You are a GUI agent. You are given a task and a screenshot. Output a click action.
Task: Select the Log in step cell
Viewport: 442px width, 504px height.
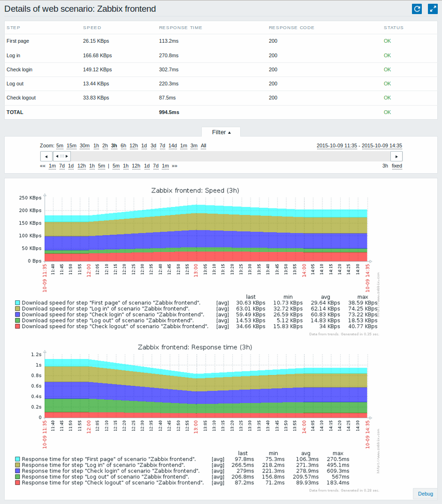(13, 55)
